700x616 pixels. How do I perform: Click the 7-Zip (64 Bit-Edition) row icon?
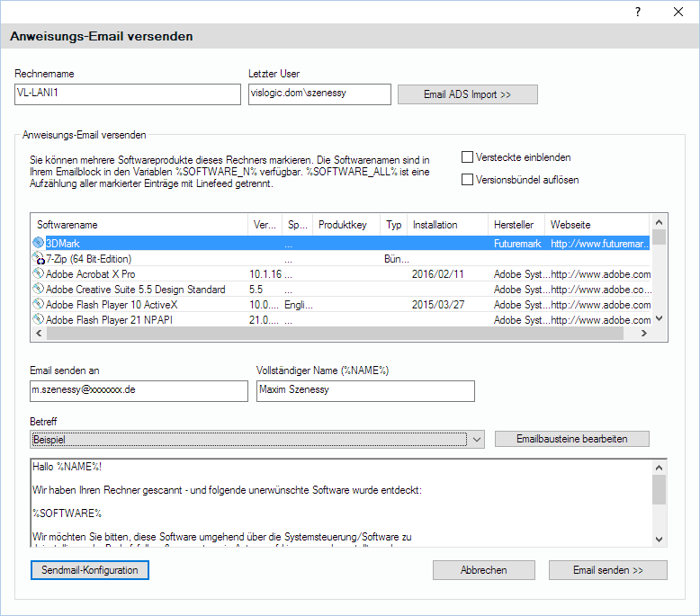pos(39,258)
